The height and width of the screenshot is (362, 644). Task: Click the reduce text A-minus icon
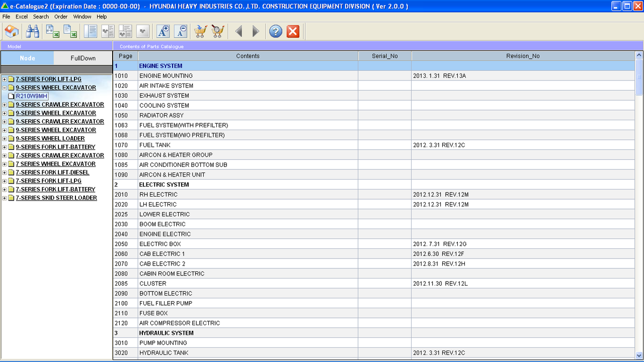tap(181, 32)
